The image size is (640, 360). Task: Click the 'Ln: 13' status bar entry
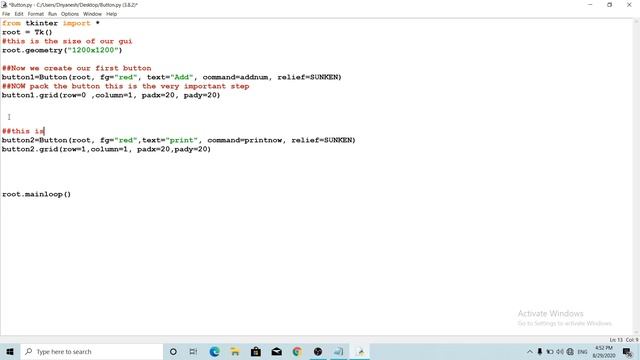pyautogui.click(x=616, y=340)
